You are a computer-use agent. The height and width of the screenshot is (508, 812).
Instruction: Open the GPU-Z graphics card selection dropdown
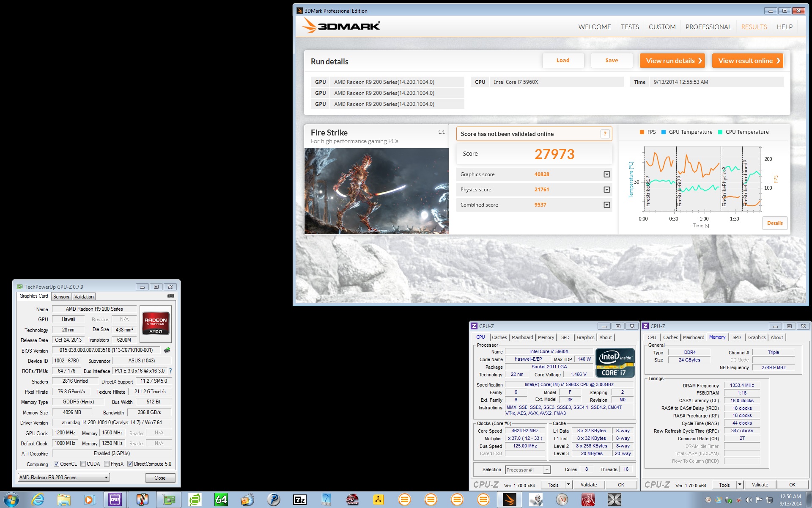[63, 478]
